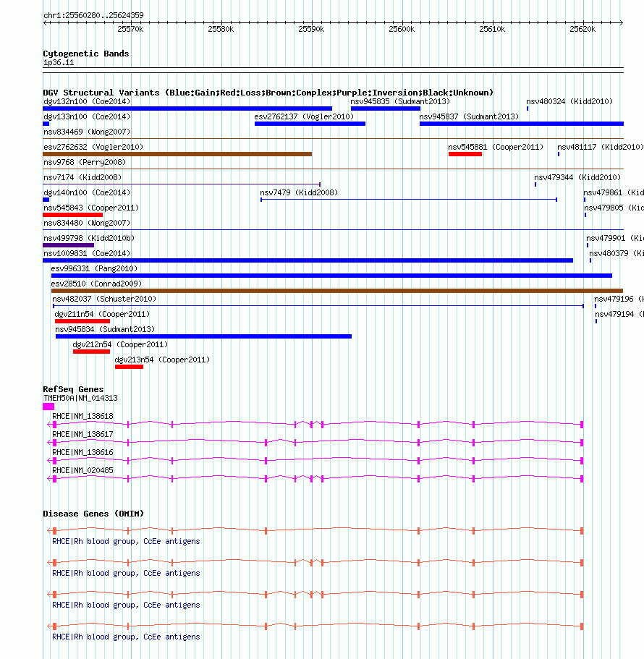Select the nsv945834 (Sudmant2013) blue bar
The height and width of the screenshot is (659, 644).
[x=203, y=336]
